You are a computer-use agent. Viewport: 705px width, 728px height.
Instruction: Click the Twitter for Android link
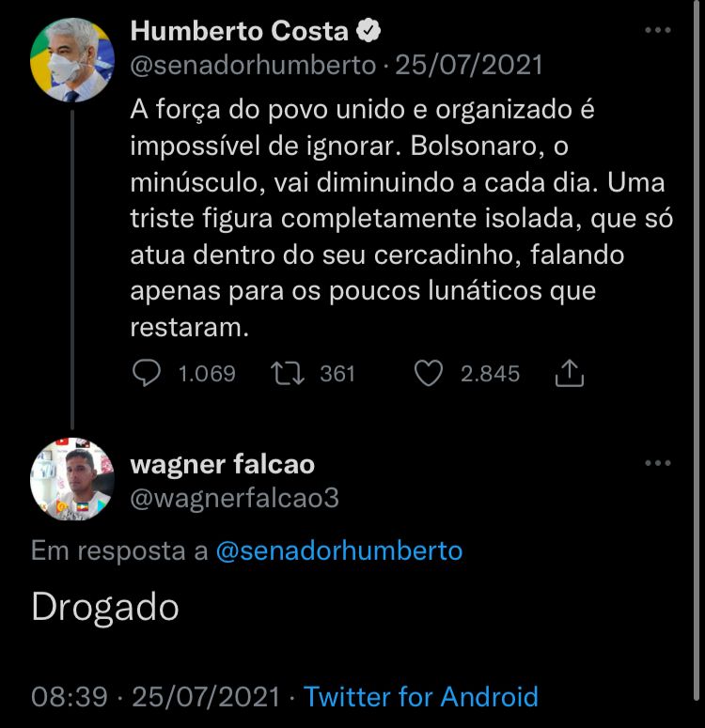pyautogui.click(x=421, y=697)
